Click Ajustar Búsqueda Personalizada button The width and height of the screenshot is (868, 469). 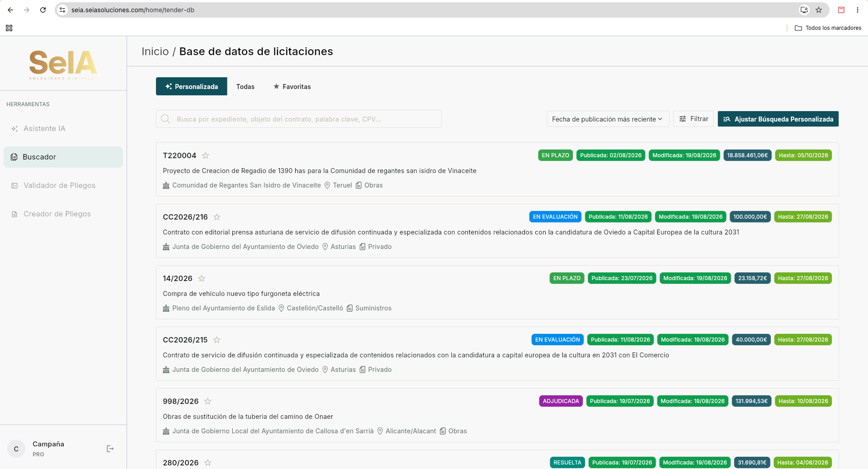pos(778,119)
